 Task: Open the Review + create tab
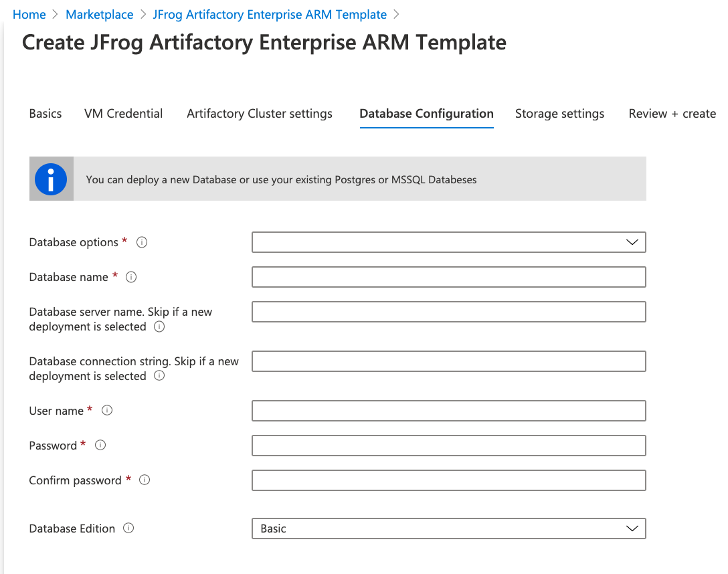(672, 114)
